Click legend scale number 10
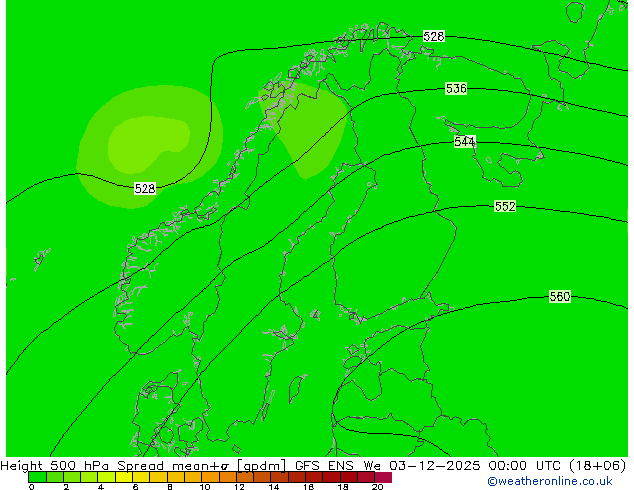The height and width of the screenshot is (490, 634). point(205,487)
